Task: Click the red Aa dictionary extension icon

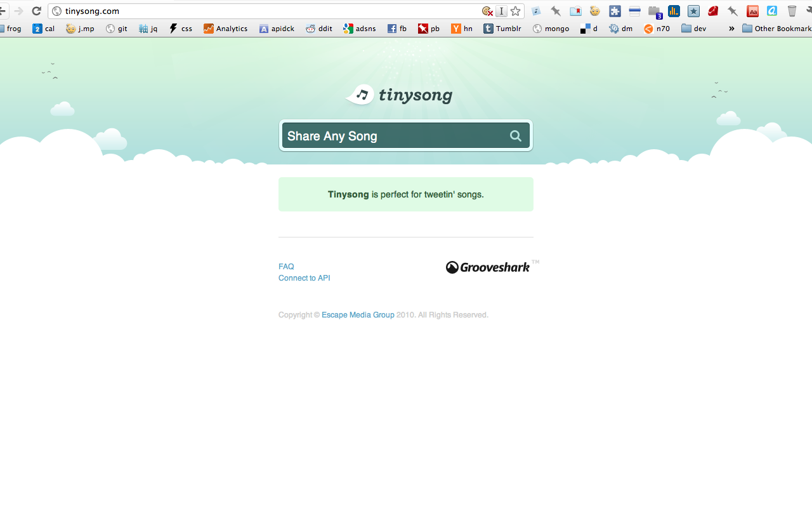Action: coord(752,11)
